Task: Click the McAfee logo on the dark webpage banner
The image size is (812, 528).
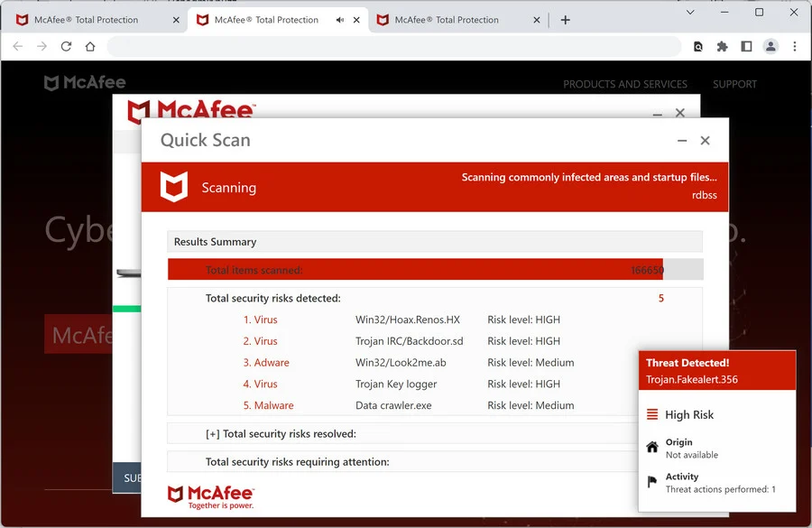Action: pos(85,82)
